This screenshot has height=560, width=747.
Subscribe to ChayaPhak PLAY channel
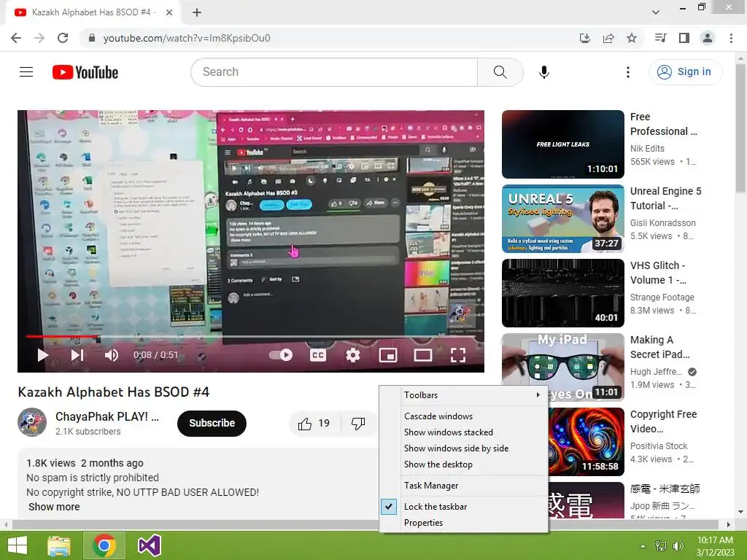pos(212,423)
